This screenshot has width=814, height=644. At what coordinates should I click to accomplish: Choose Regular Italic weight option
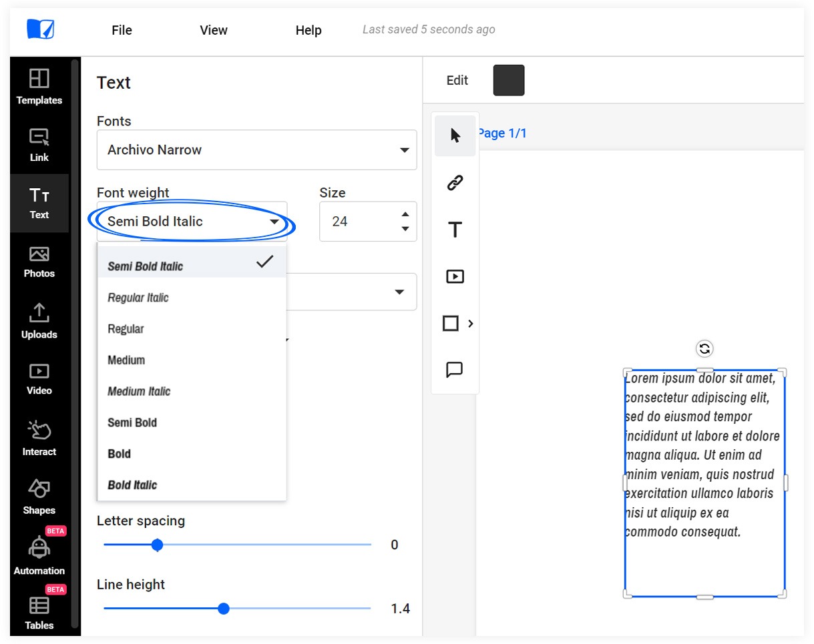(x=192, y=298)
